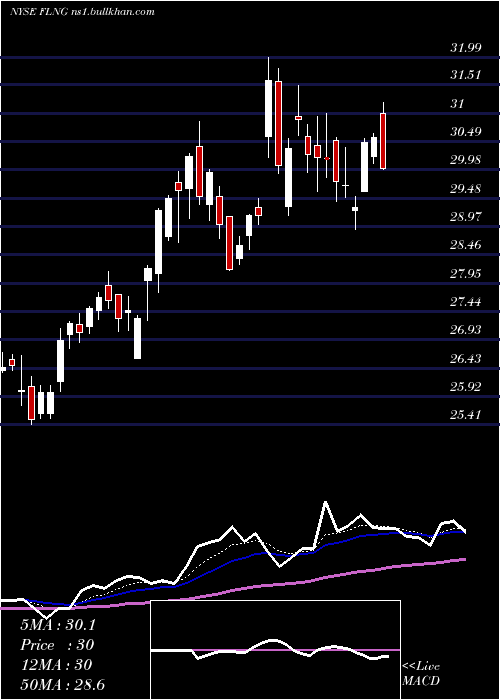This screenshot has height=700, width=500.
Task: Click the tallest white candlestick near 31.51
Action: coord(268,108)
